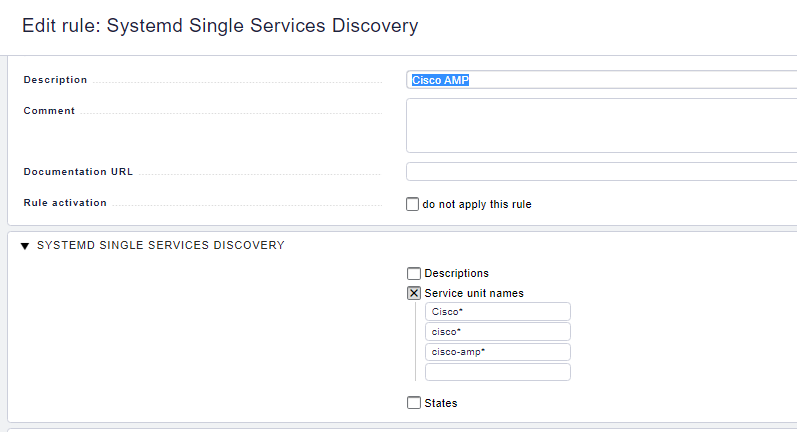
Task: Edit the "cisco-amp*" service unit entry
Action: click(x=497, y=352)
